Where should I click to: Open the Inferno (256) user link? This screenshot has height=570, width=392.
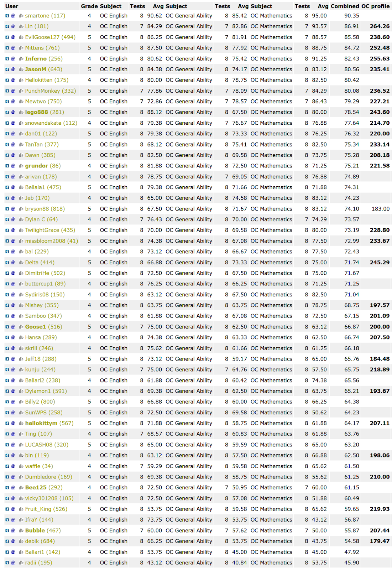click(x=44, y=58)
